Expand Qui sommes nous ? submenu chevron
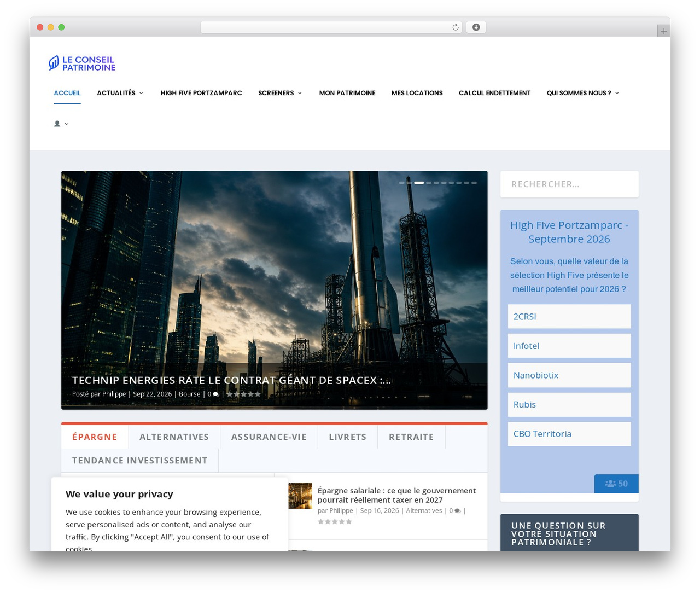 617,93
